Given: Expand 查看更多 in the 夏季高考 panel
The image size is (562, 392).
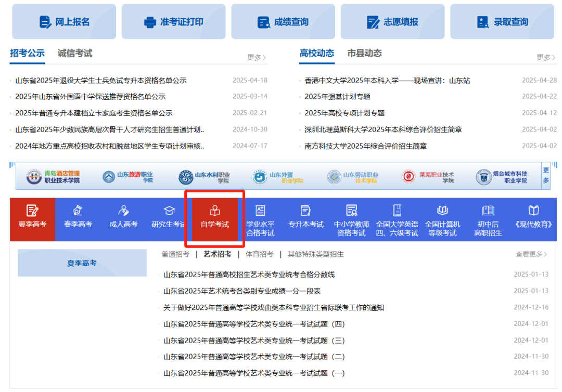Looking at the screenshot, I should (x=531, y=254).
